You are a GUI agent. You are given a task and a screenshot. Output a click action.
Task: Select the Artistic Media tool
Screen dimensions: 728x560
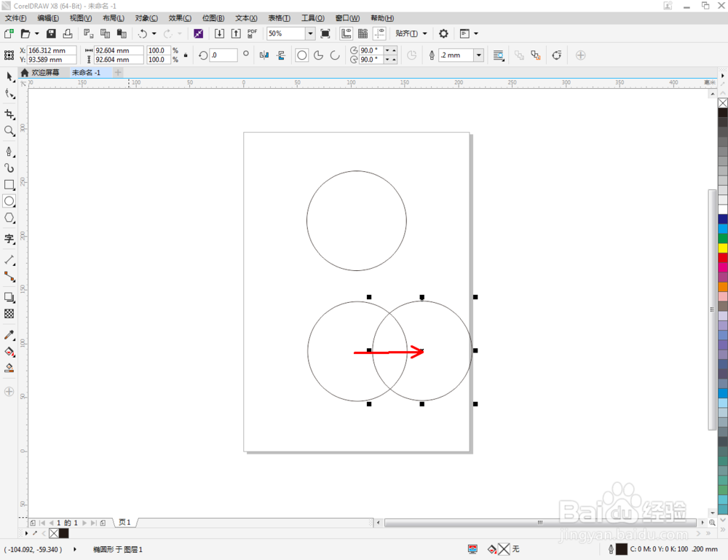click(9, 168)
